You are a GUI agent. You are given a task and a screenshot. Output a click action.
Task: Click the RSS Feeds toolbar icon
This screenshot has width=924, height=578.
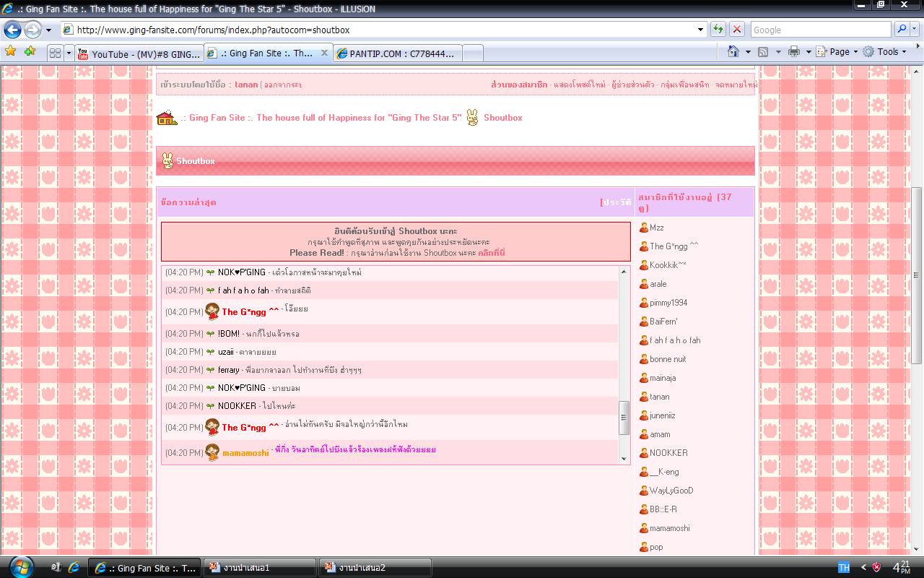[762, 52]
